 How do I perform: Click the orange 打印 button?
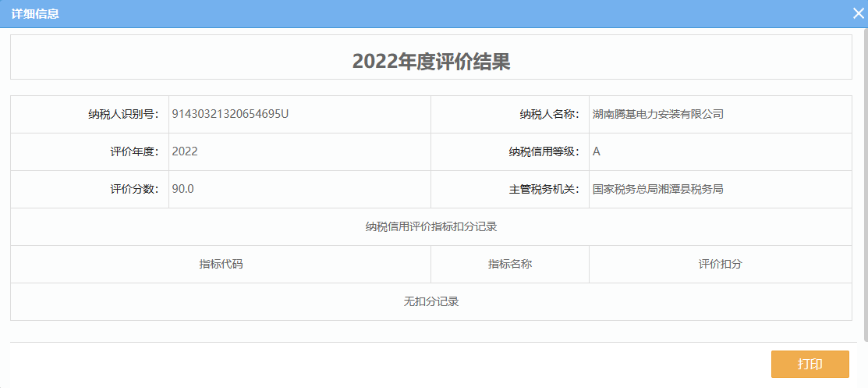coord(810,365)
